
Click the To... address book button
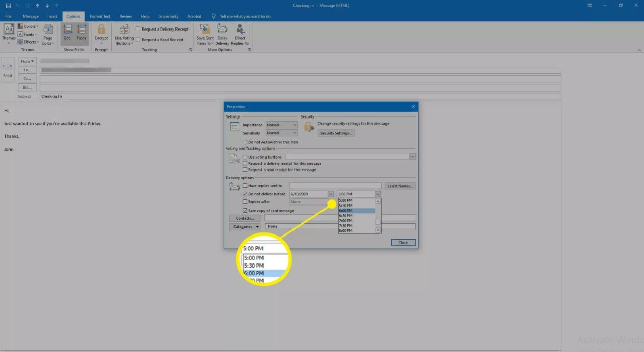point(27,70)
